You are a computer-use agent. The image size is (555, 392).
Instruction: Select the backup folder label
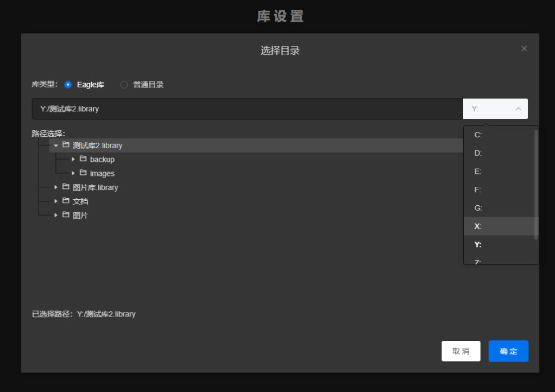click(102, 160)
